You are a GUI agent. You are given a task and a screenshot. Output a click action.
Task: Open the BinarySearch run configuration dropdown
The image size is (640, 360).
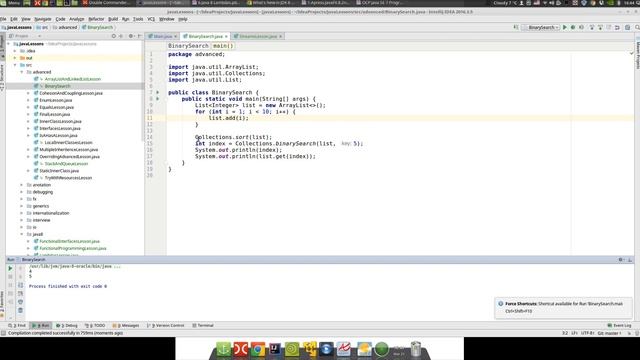click(541, 27)
